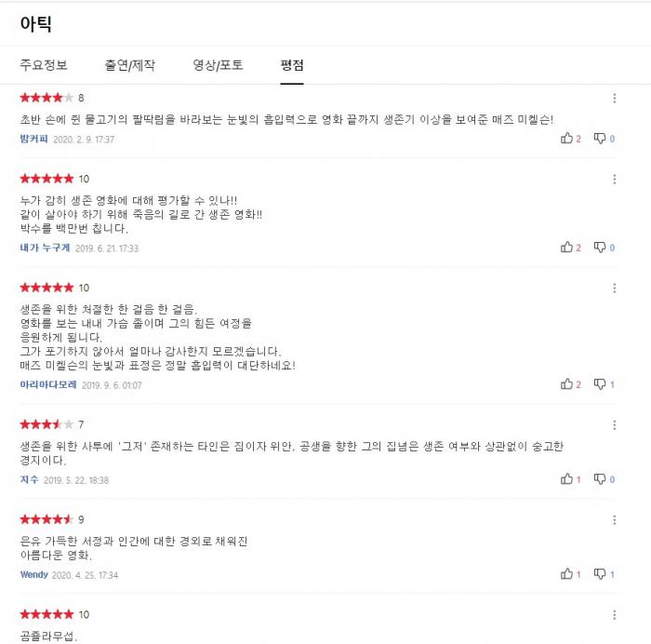Like the review by Wendy
The width and height of the screenshot is (651, 644).
pyautogui.click(x=566, y=574)
